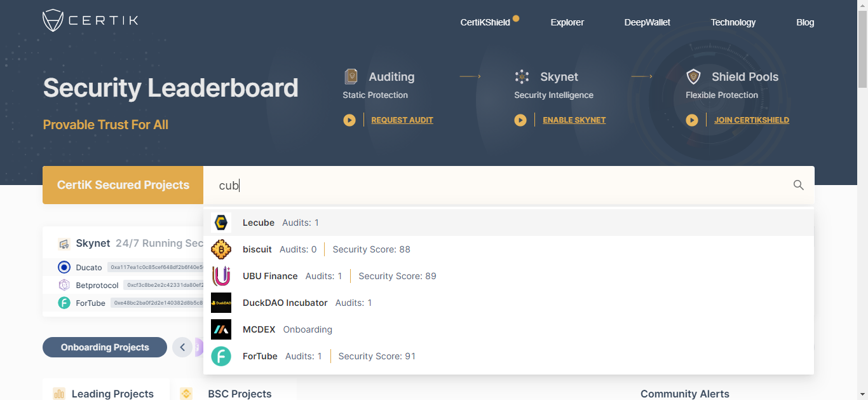Viewport: 868px width, 400px height.
Task: Select Lecube from the search results
Action: point(508,223)
